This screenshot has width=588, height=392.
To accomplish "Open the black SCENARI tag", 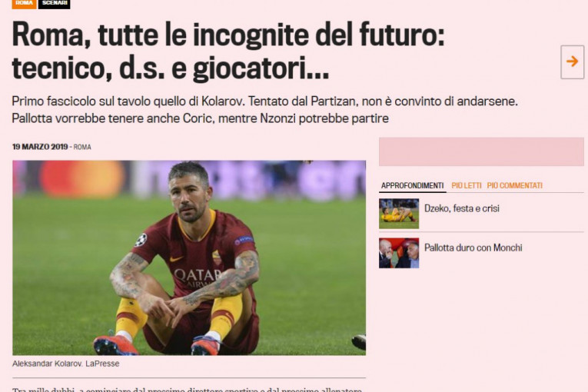I will 55,3.
